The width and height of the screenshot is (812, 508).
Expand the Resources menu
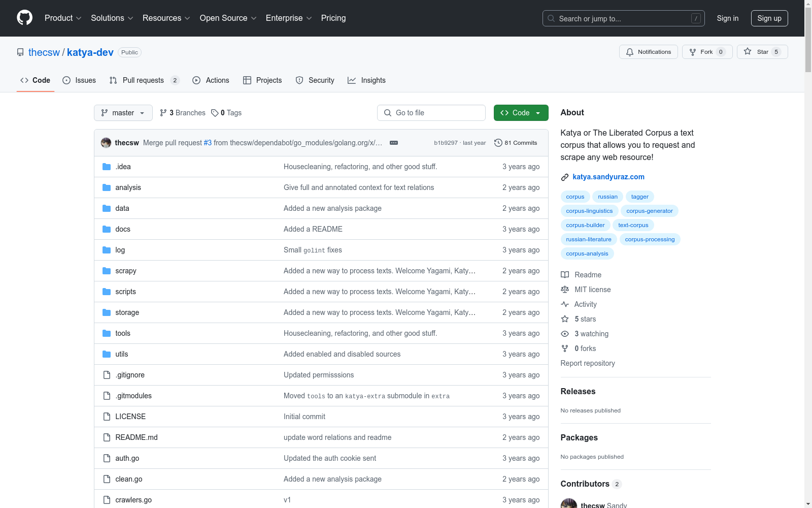(166, 18)
